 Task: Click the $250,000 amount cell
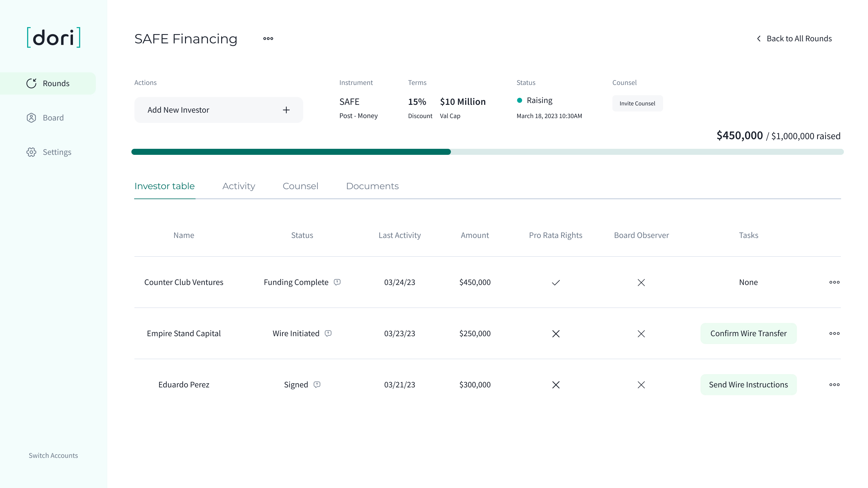tap(475, 333)
